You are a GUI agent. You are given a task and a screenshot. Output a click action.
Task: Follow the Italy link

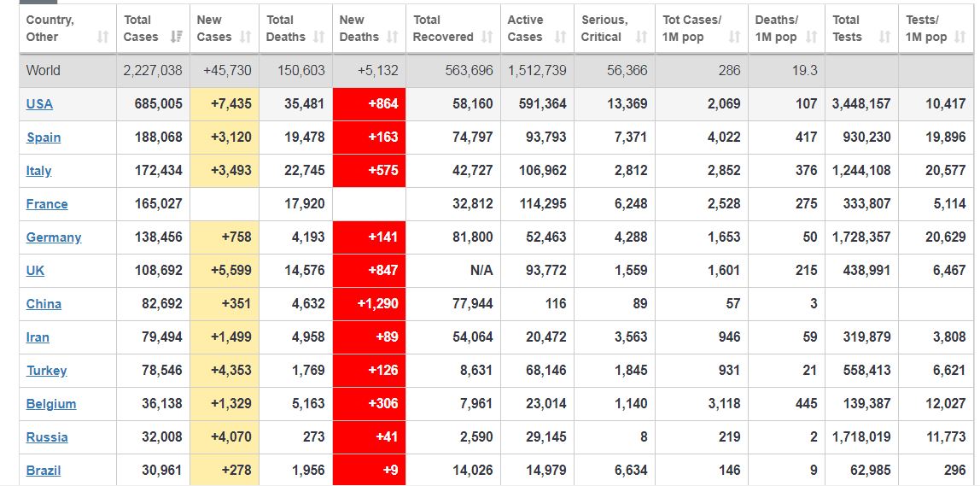38,171
